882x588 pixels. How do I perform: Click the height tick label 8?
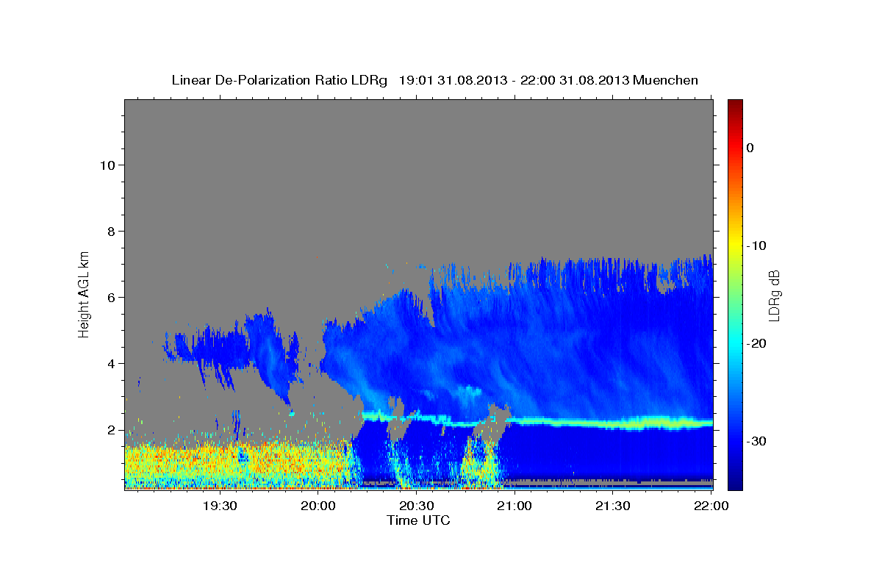110,232
